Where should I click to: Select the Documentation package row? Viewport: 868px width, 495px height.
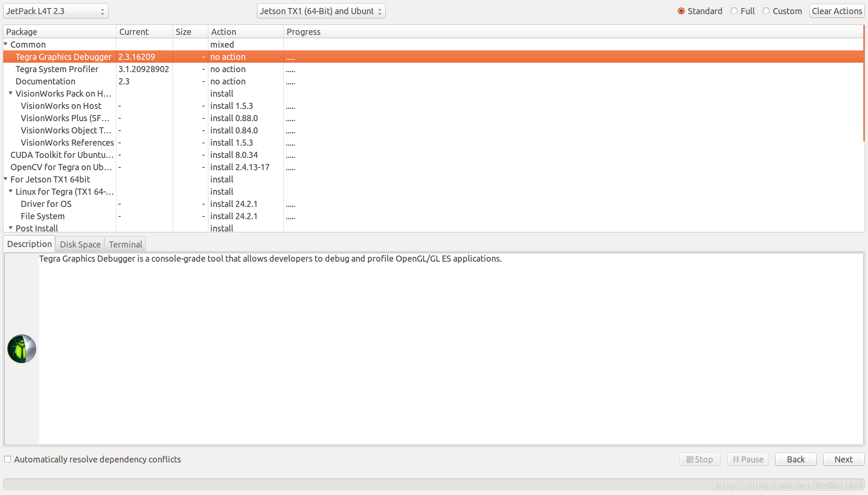[x=433, y=81]
